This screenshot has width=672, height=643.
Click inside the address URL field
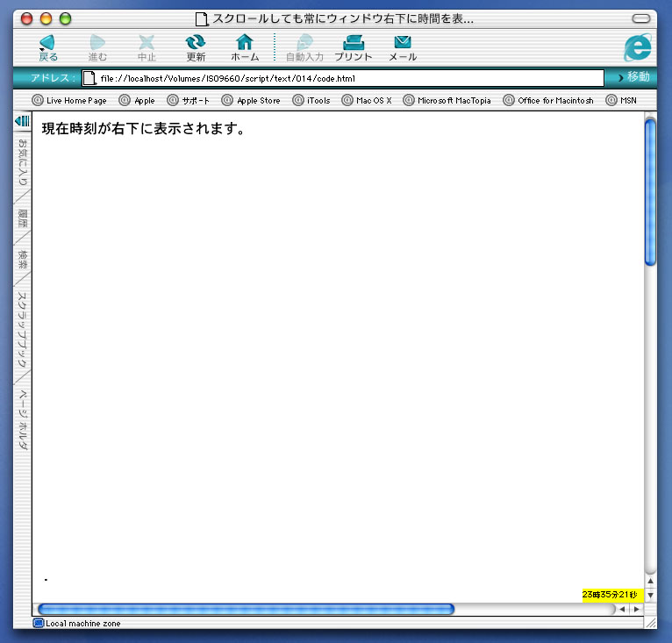click(x=351, y=78)
